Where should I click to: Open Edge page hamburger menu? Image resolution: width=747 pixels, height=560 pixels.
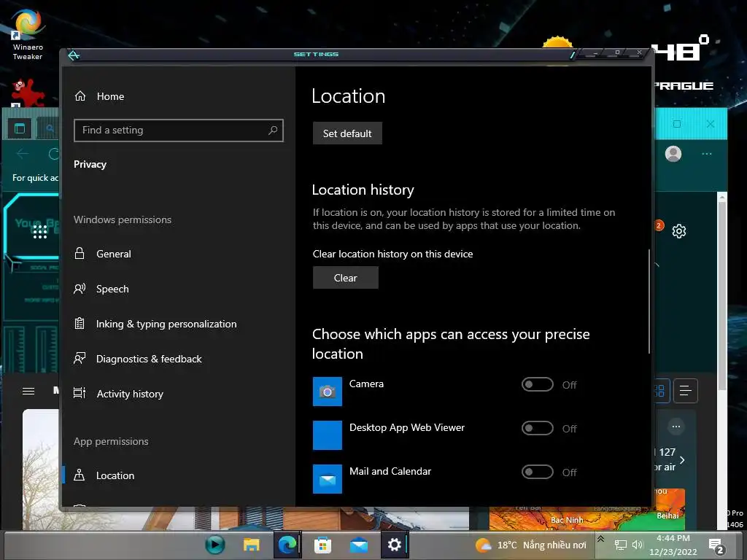[x=28, y=391]
